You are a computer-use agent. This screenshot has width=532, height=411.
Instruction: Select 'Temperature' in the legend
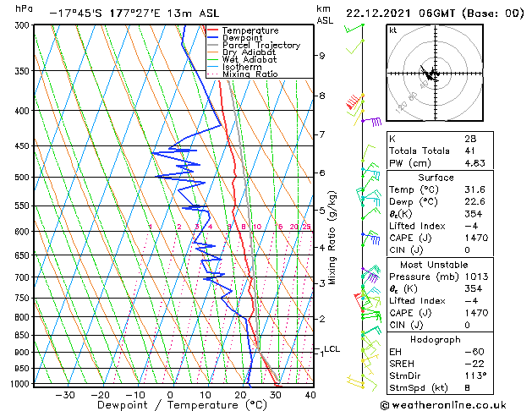pos(250,30)
